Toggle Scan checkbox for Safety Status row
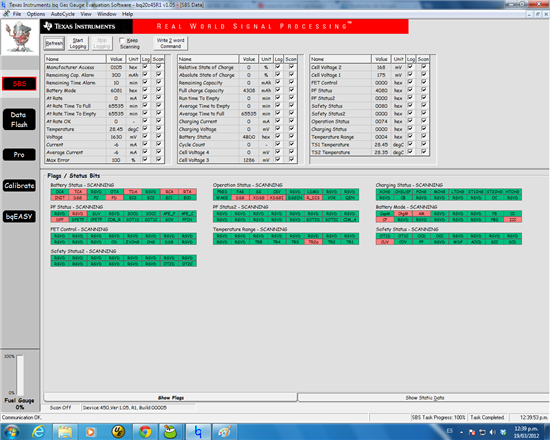 pos(424,105)
